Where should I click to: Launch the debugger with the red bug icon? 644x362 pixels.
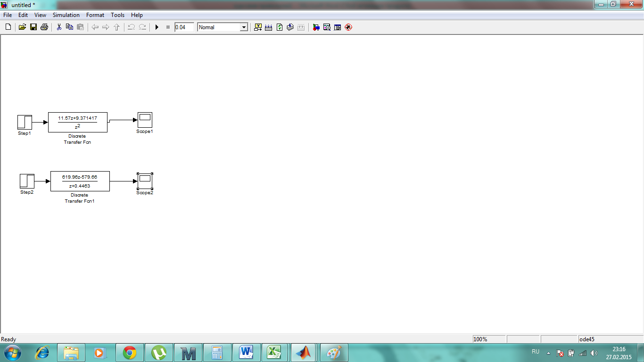tap(348, 27)
